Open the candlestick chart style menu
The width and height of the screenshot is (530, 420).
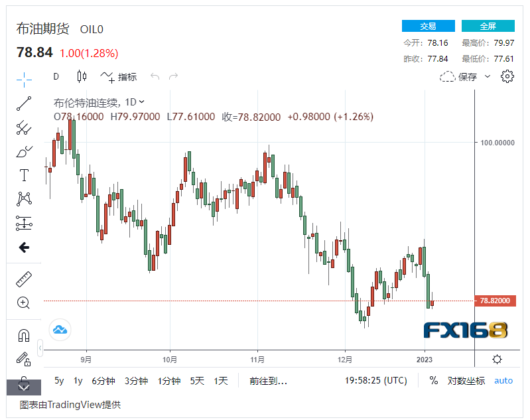[82, 76]
